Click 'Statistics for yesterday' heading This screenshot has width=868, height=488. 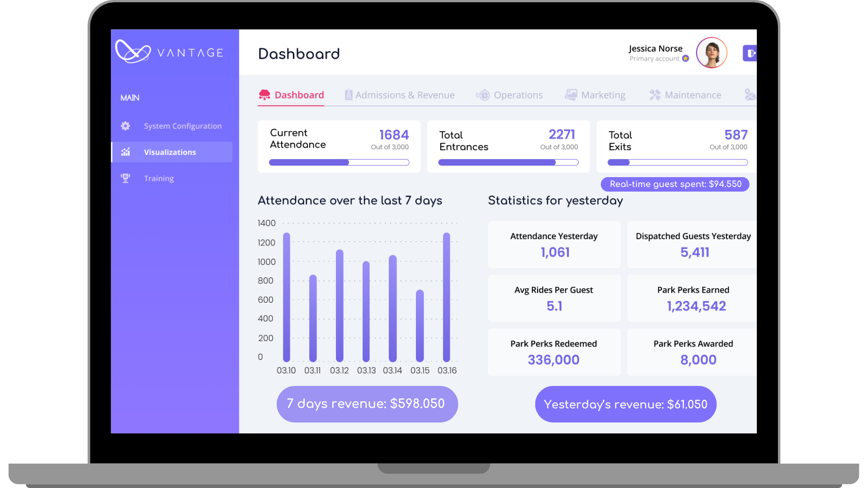point(556,201)
